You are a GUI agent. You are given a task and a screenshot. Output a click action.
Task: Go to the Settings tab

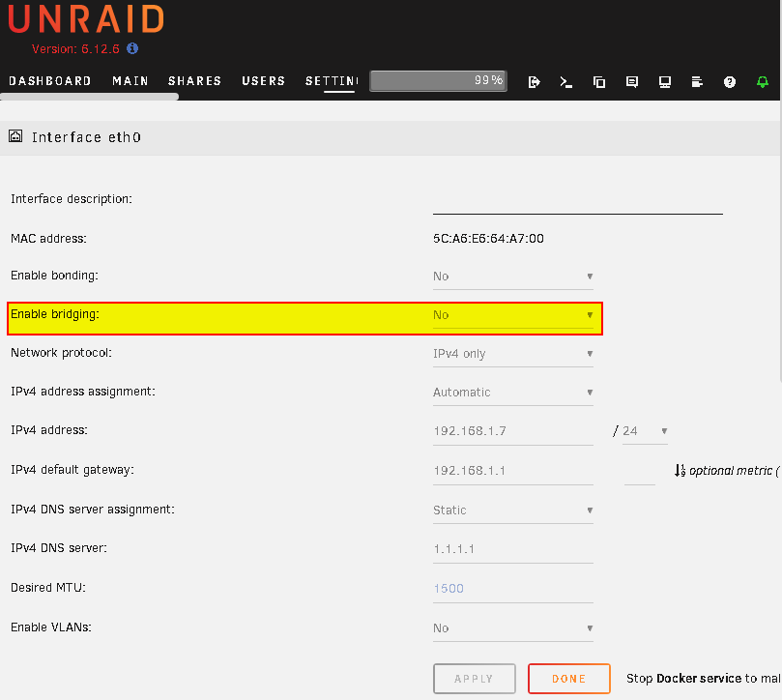pyautogui.click(x=332, y=81)
